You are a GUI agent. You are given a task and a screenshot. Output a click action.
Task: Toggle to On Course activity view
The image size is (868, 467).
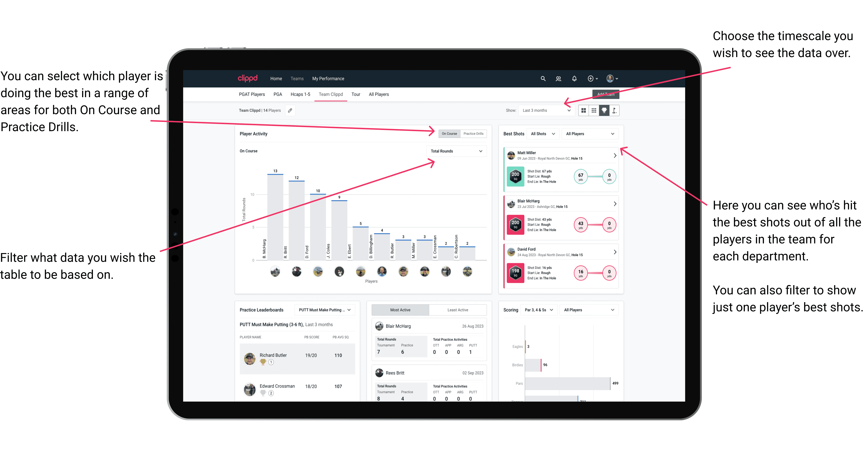click(449, 133)
